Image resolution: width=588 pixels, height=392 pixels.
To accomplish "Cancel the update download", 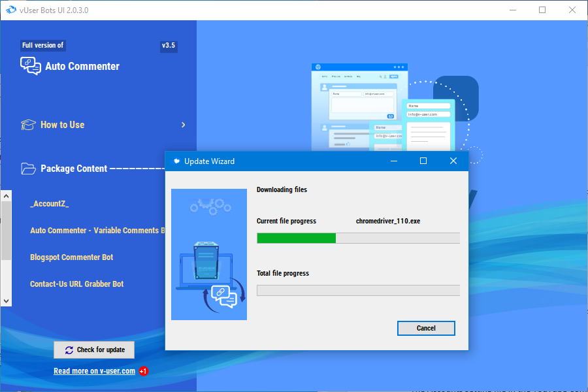I will click(x=426, y=328).
